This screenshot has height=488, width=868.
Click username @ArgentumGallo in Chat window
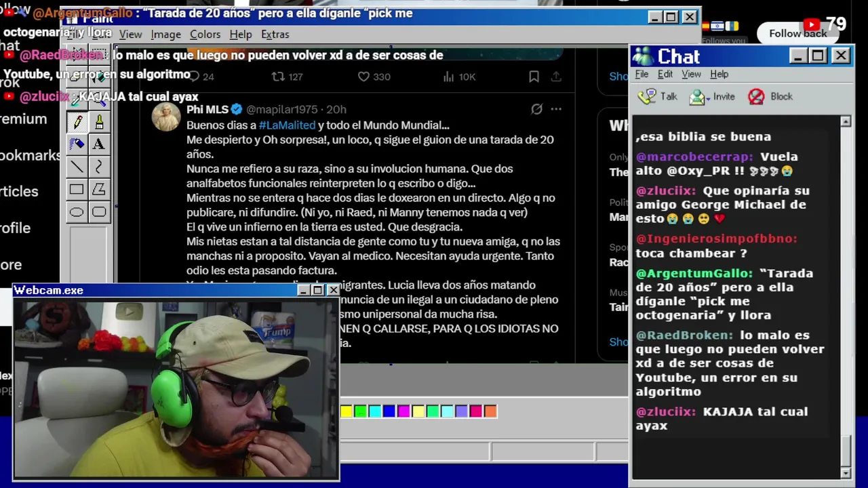694,273
